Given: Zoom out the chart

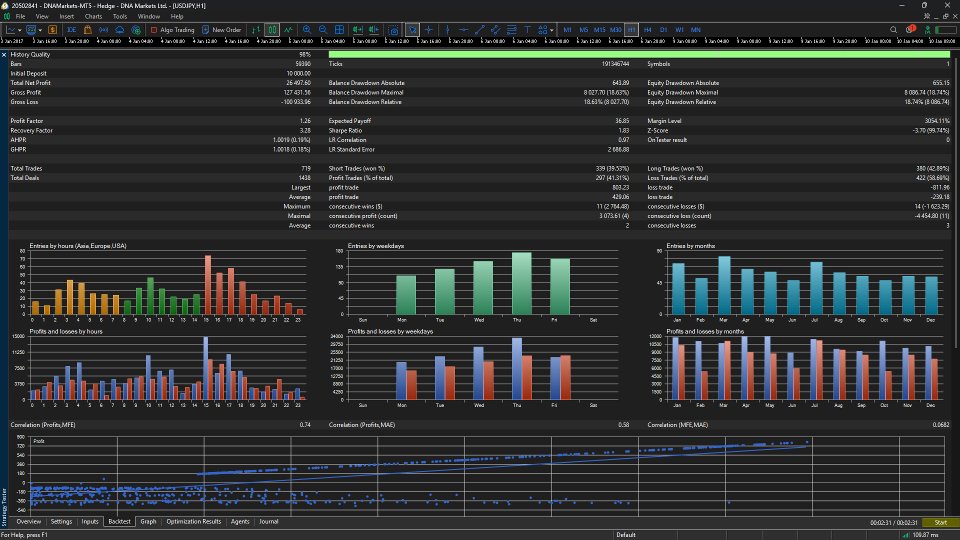Looking at the screenshot, I should point(323,29).
